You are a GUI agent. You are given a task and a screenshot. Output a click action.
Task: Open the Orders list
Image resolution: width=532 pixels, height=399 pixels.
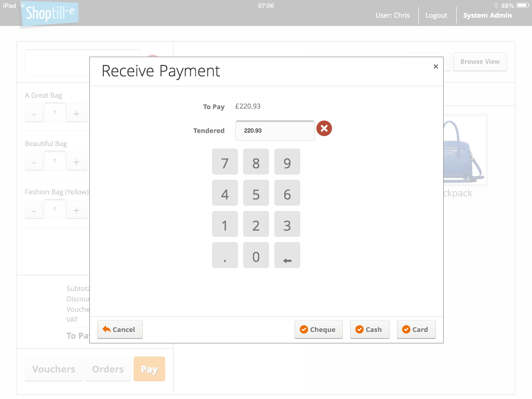click(x=108, y=369)
